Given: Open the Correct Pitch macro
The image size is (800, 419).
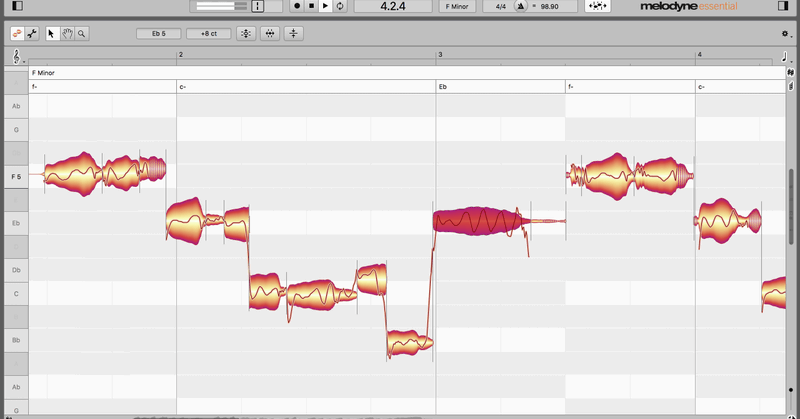Looking at the screenshot, I should coord(246,34).
